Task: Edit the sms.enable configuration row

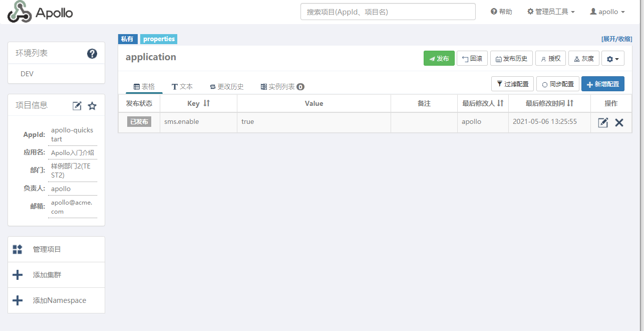Action: click(x=603, y=122)
